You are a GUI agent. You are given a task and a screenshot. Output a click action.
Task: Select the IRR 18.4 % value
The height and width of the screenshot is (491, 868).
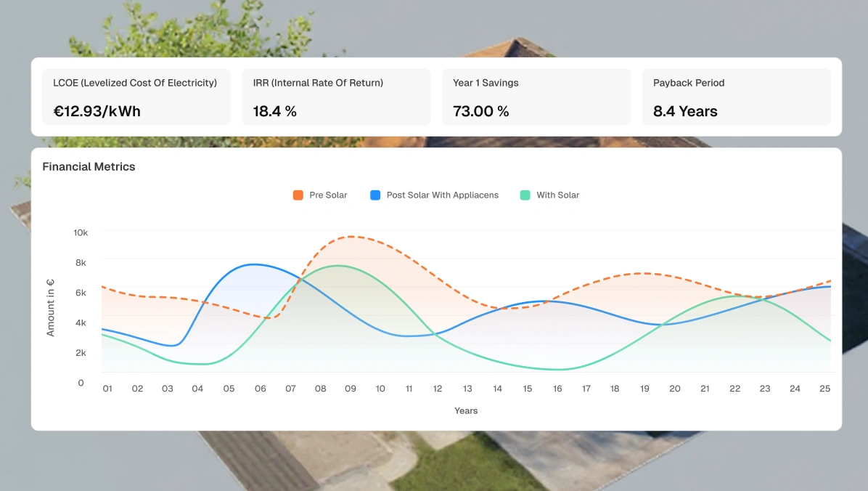(x=274, y=111)
